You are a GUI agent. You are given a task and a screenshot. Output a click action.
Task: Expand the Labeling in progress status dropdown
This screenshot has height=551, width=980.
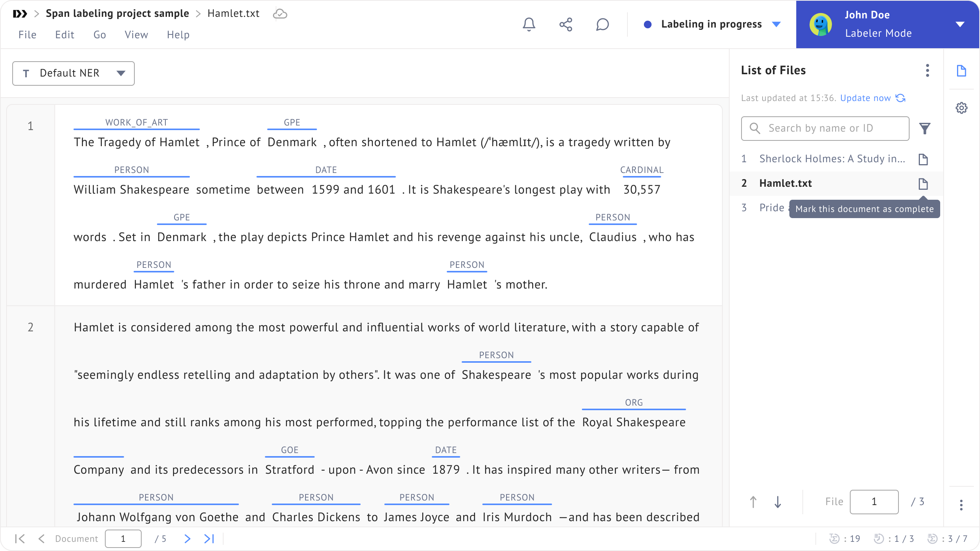[776, 24]
